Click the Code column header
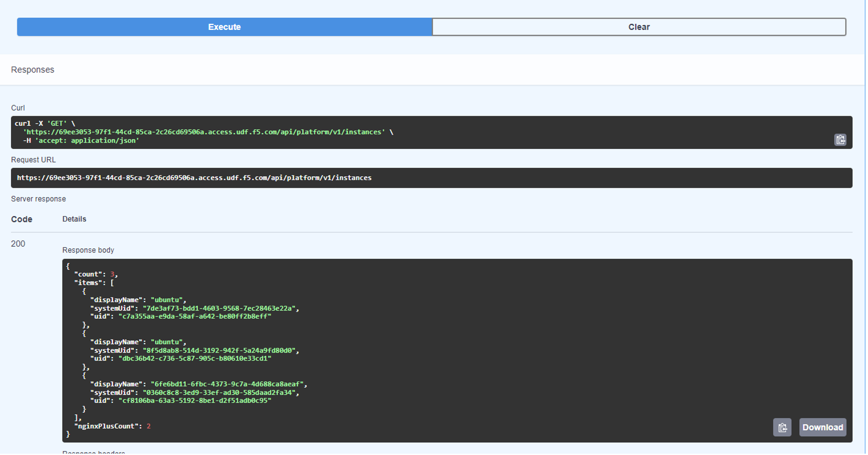 click(x=21, y=219)
